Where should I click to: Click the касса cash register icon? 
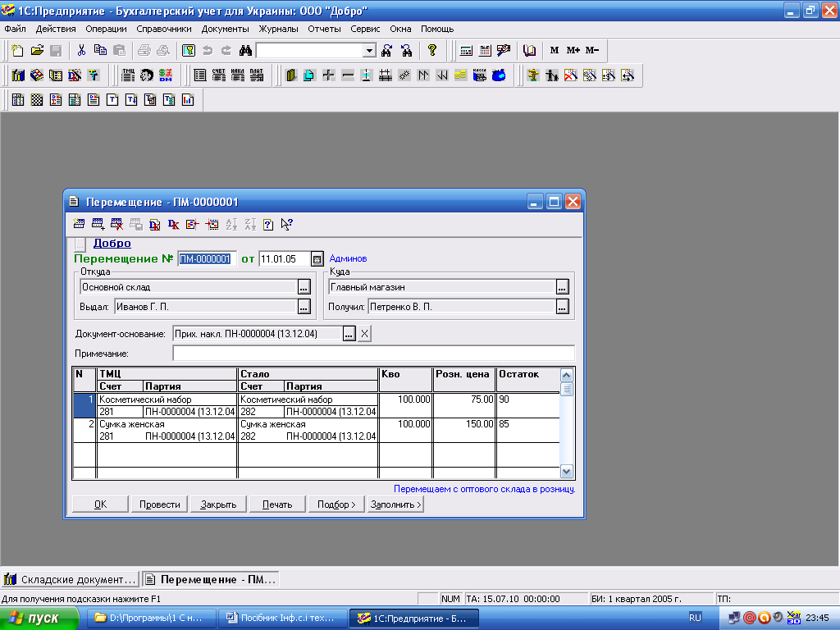tap(479, 75)
